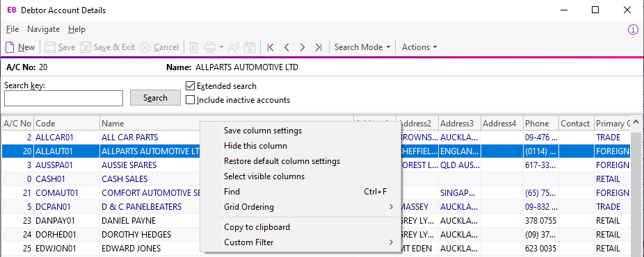Viewport: 644px width, 257px height.
Task: Open the Actions dropdown menu
Action: click(419, 47)
